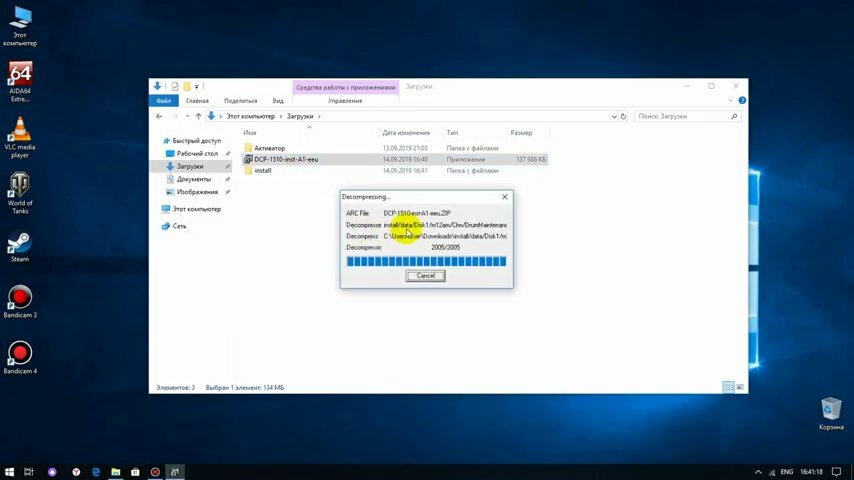Select the install folder
The height and width of the screenshot is (480, 854).
pos(263,171)
